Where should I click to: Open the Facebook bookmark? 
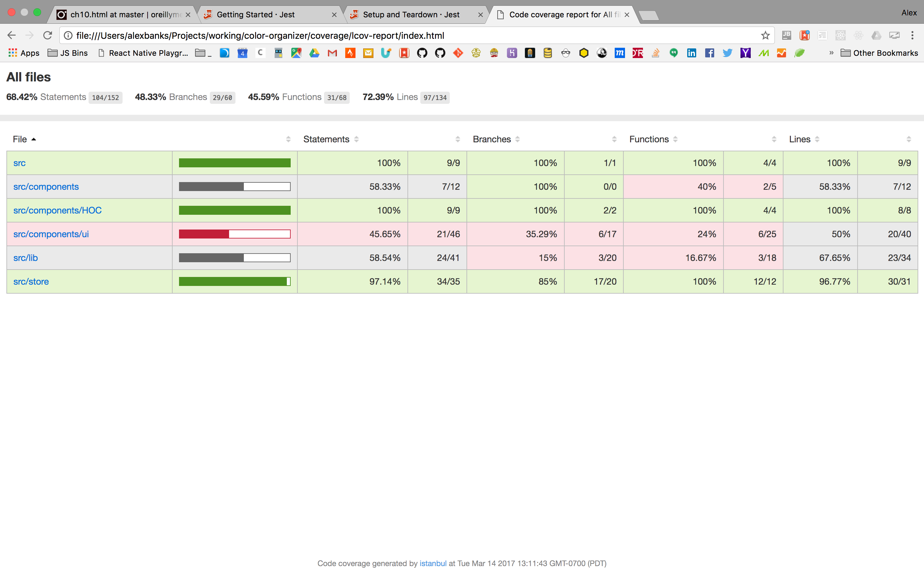[x=709, y=53]
